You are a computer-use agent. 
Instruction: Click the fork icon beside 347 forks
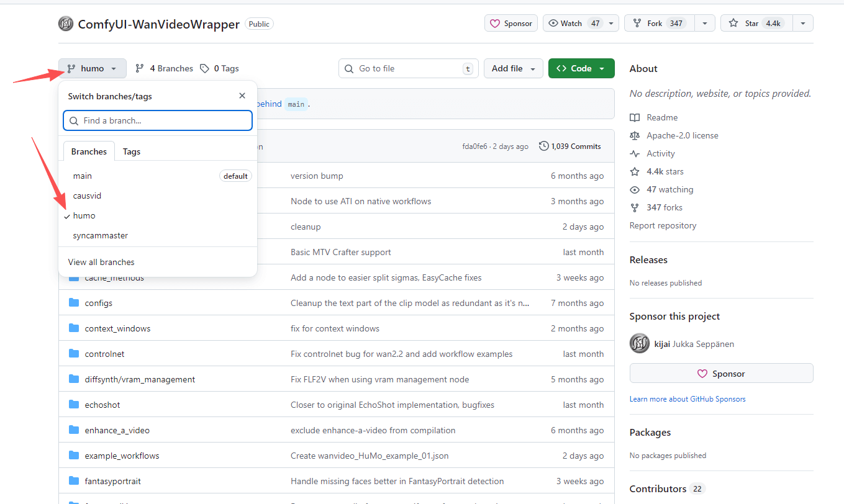tap(635, 207)
